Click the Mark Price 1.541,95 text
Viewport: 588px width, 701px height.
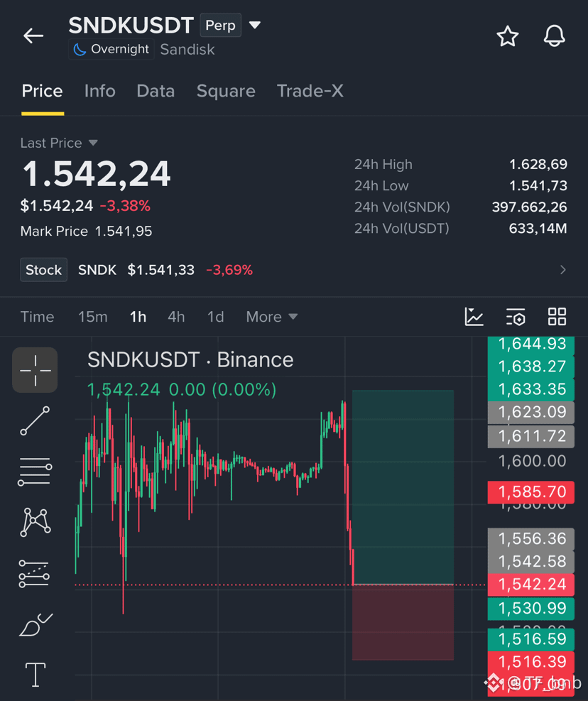pos(87,231)
